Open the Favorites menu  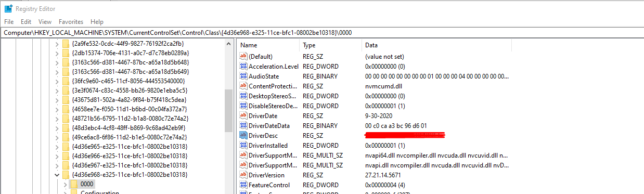[x=71, y=22]
